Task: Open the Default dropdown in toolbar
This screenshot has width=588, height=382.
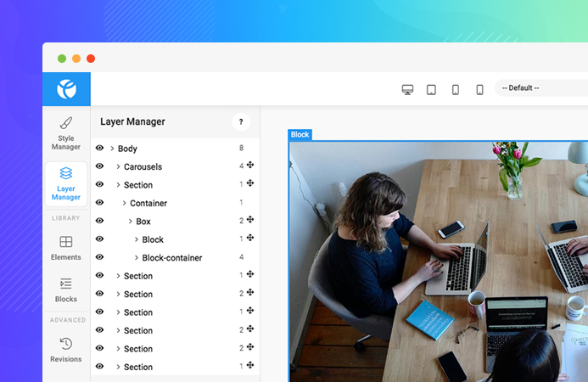Action: [540, 88]
